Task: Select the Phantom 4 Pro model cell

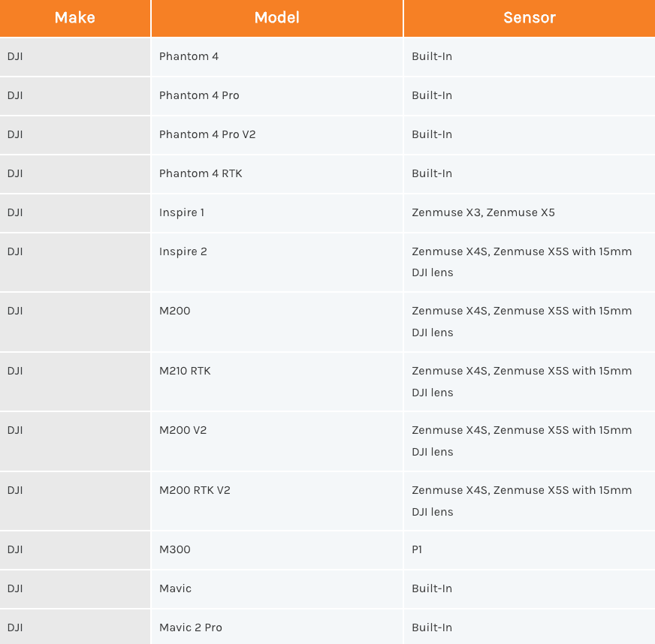Action: pyautogui.click(x=277, y=96)
